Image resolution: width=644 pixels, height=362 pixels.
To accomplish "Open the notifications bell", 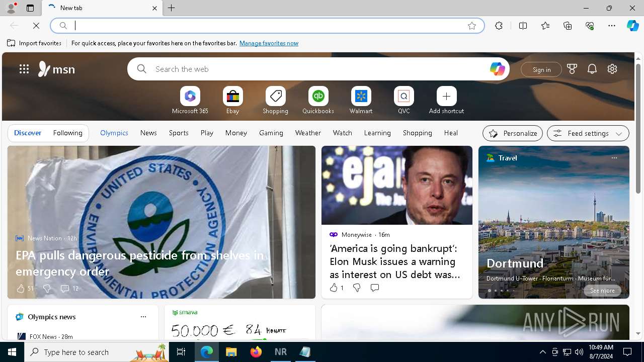I will 592,69.
